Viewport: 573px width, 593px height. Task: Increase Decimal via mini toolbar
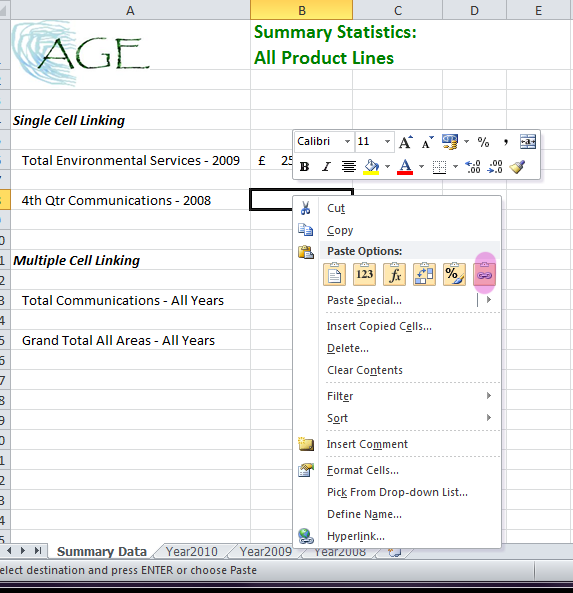[473, 166]
